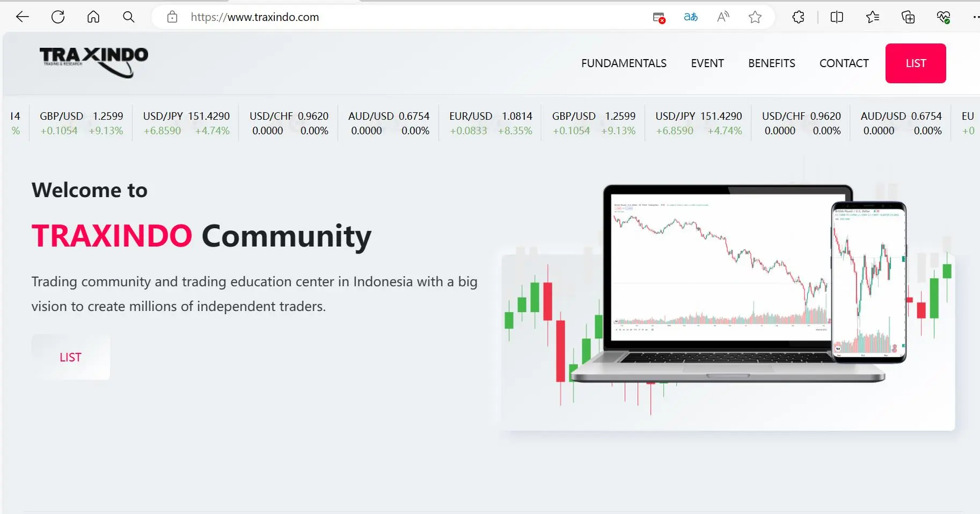Screen dimensions: 980x514
Task: Open the BENEFITS menu item
Action: coord(772,63)
